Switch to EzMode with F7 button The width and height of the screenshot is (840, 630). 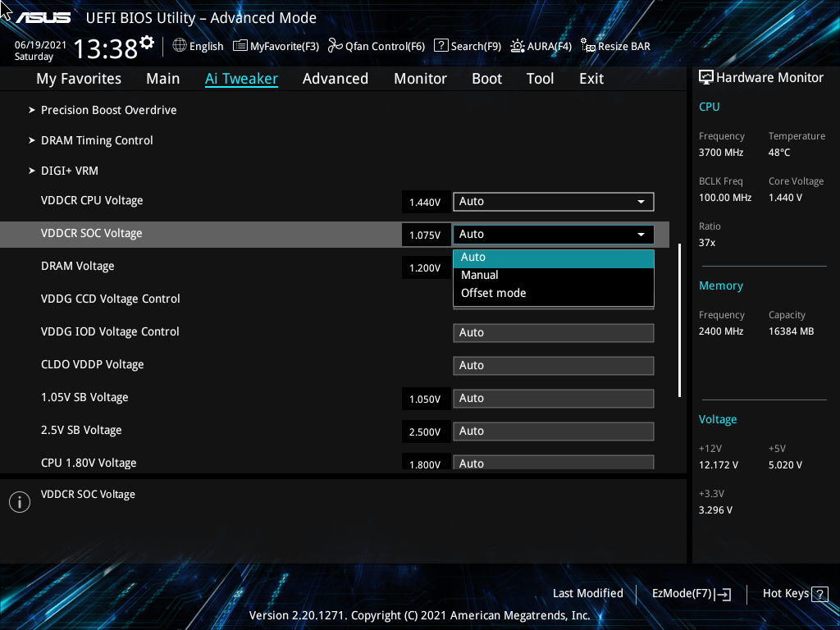click(690, 593)
